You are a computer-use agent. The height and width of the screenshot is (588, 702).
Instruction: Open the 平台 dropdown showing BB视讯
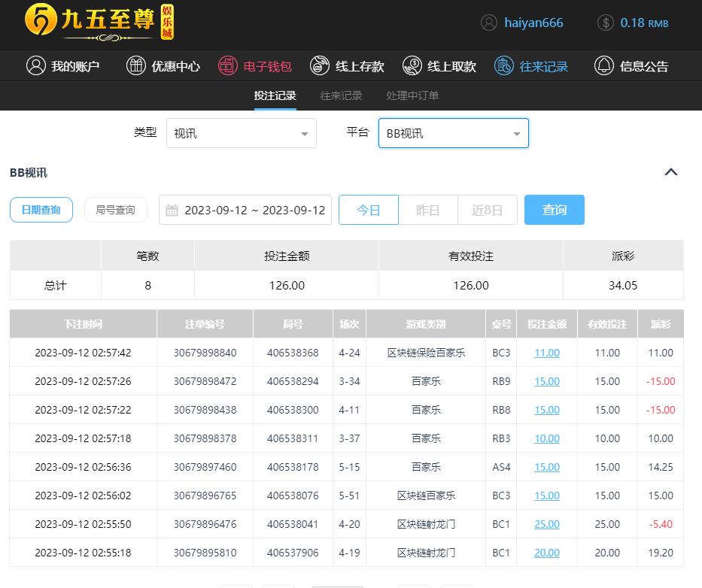click(x=453, y=133)
